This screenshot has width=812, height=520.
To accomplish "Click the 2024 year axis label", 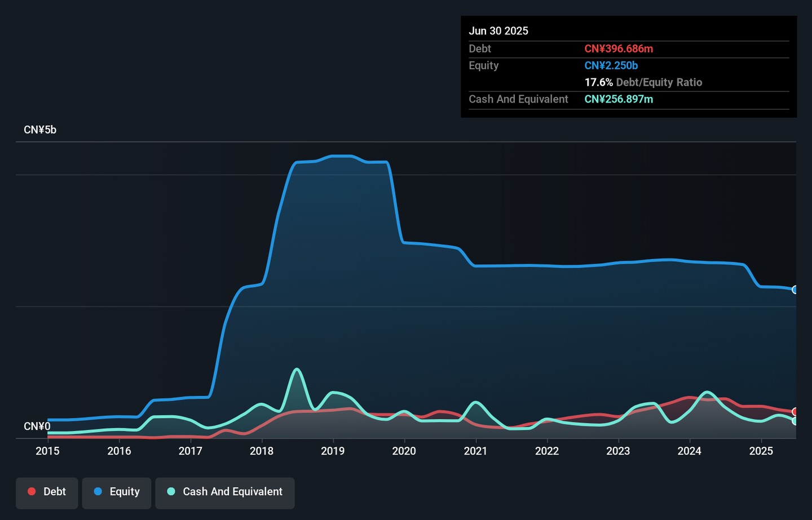I will pos(689,451).
